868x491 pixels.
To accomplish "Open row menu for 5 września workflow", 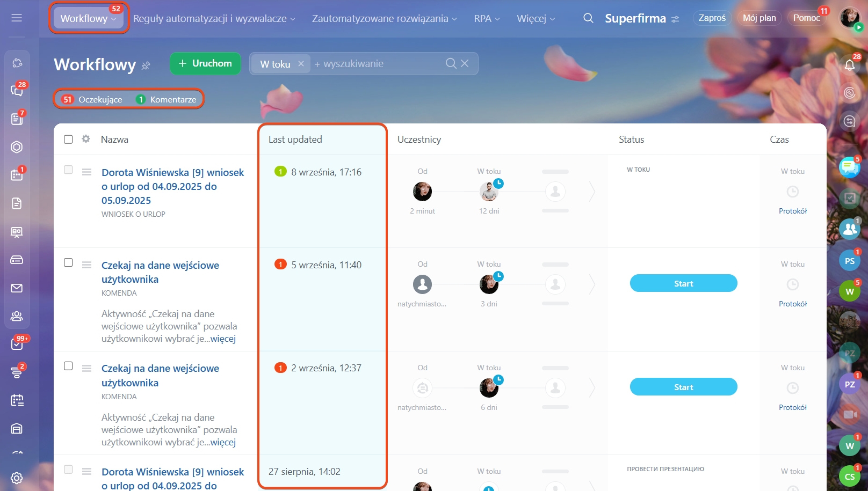I will coord(86,265).
